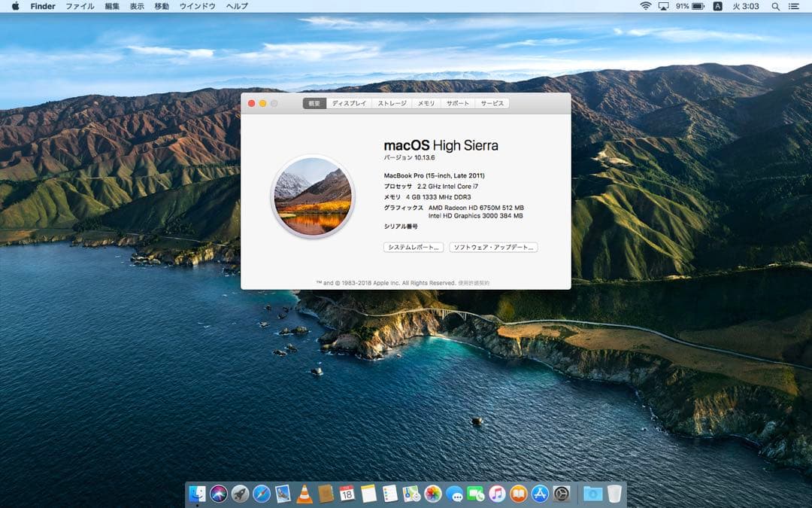Switch to the ディスプレイ tab
Screen dimensions: 812x508
pyautogui.click(x=349, y=104)
